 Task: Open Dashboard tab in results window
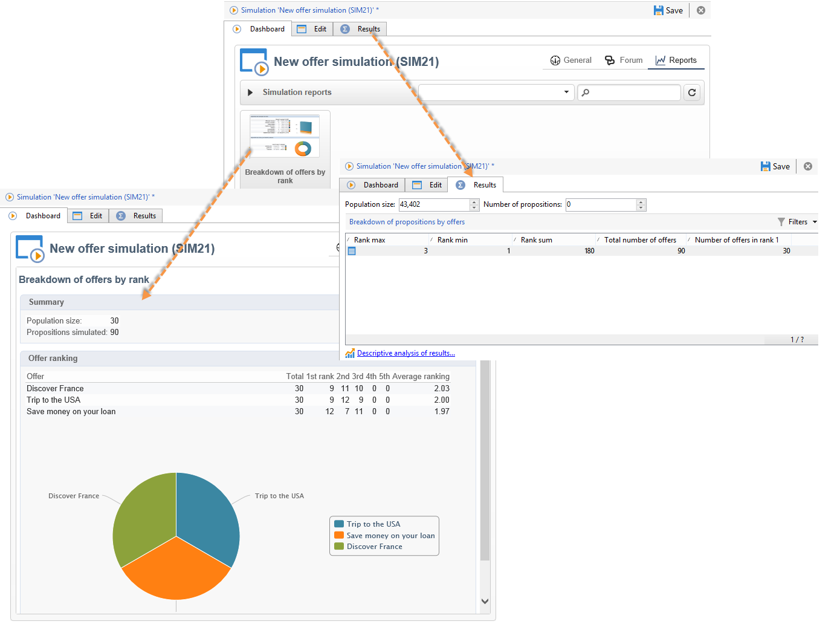[x=372, y=185]
